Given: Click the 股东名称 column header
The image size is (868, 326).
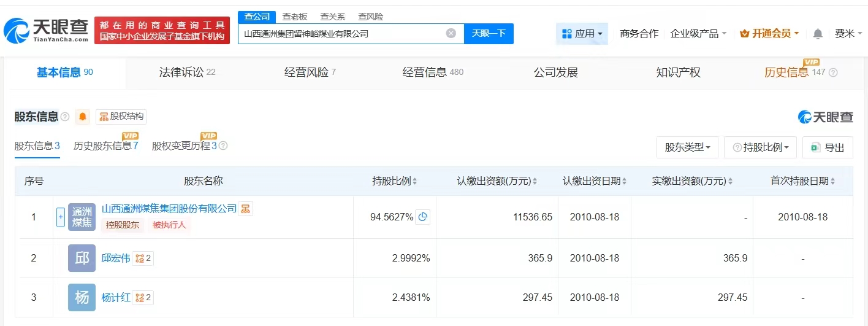Looking at the screenshot, I should (x=204, y=181).
